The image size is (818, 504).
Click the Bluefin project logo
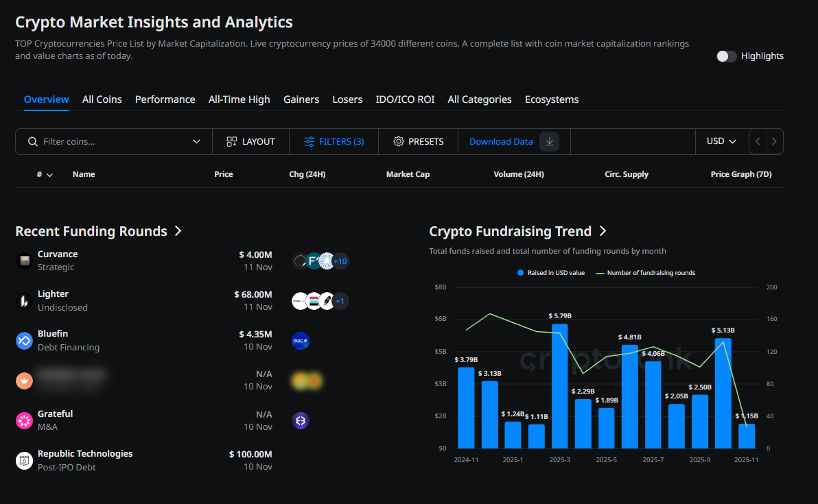25,341
